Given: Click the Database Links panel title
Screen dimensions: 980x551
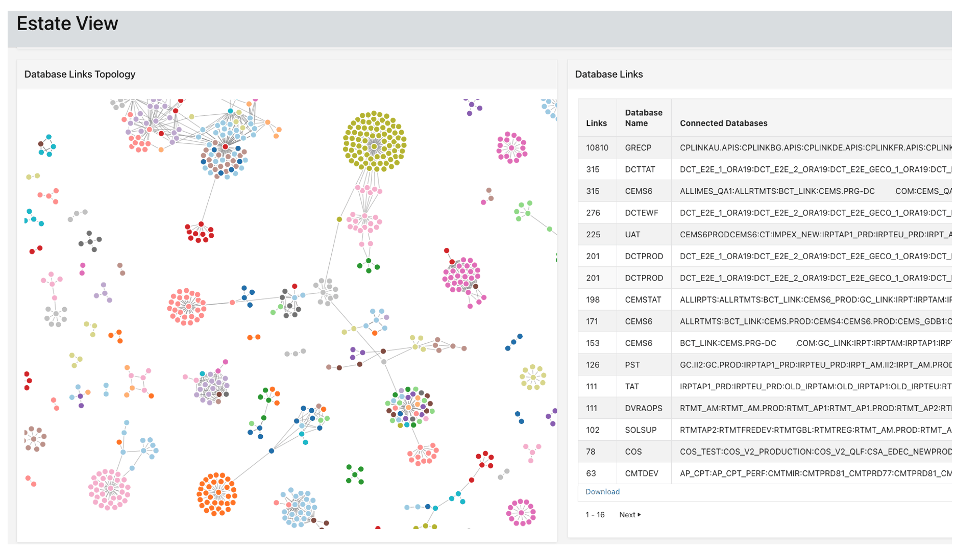Looking at the screenshot, I should 608,74.
